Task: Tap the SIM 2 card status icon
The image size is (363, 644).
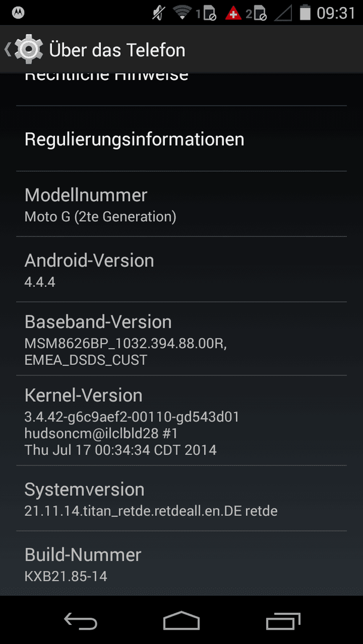Action: coord(257,13)
